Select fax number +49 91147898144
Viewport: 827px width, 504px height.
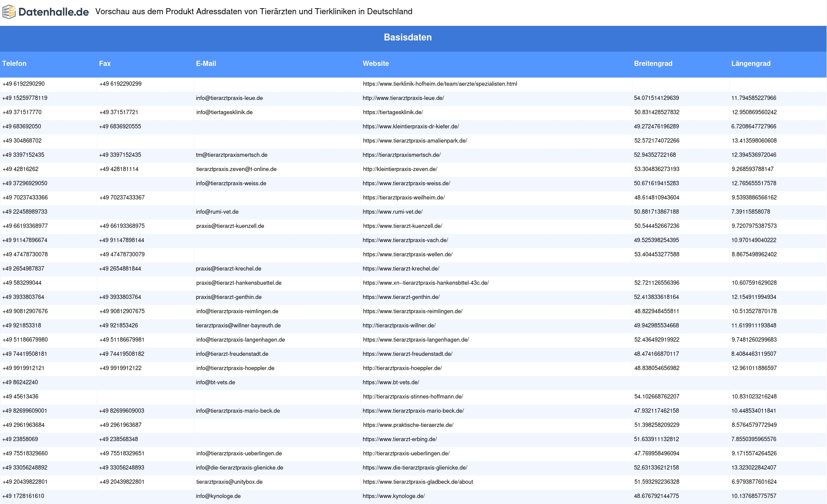pyautogui.click(x=121, y=240)
